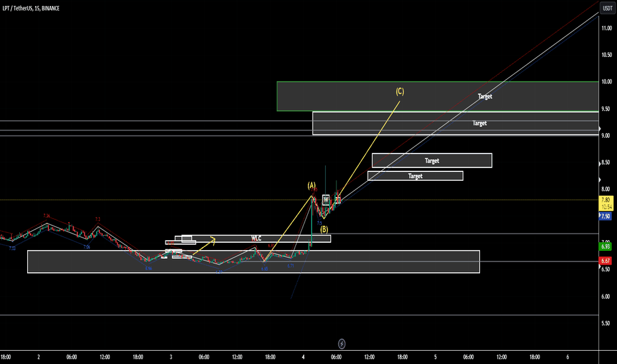This screenshot has height=364, width=617.
Task: Click the 7.2 swing high label
Action: click(x=97, y=219)
